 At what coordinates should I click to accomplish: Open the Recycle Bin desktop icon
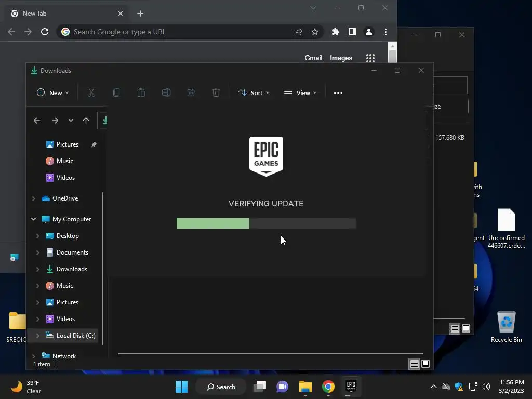pos(506,327)
